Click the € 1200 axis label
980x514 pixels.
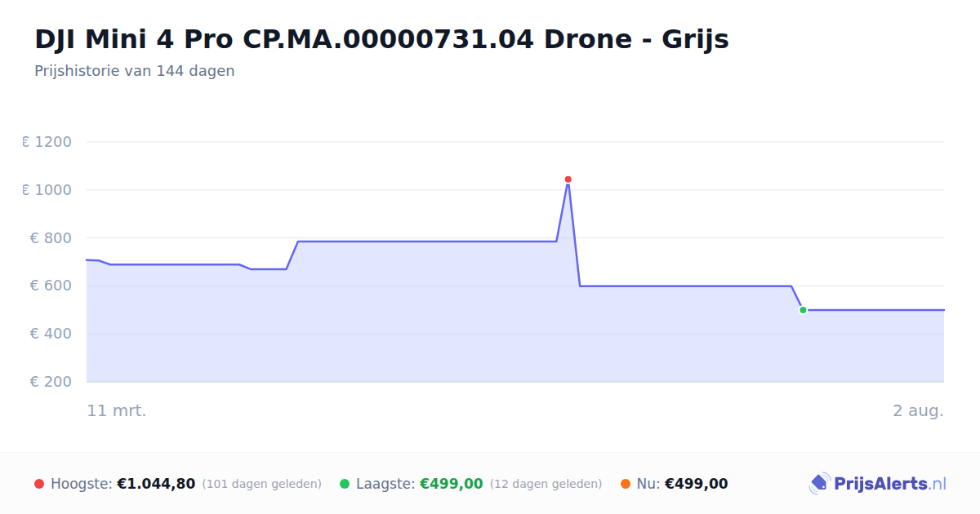click(x=47, y=142)
